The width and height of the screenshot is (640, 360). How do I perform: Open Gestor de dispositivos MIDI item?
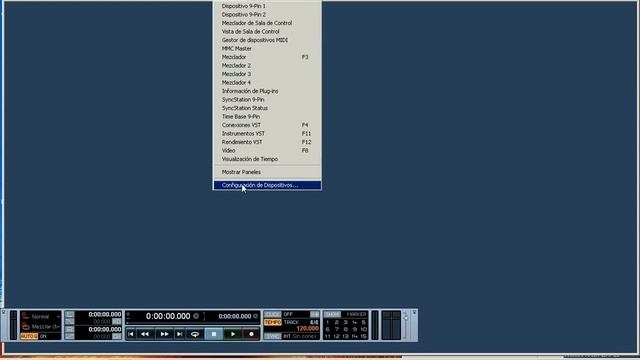pos(267,40)
